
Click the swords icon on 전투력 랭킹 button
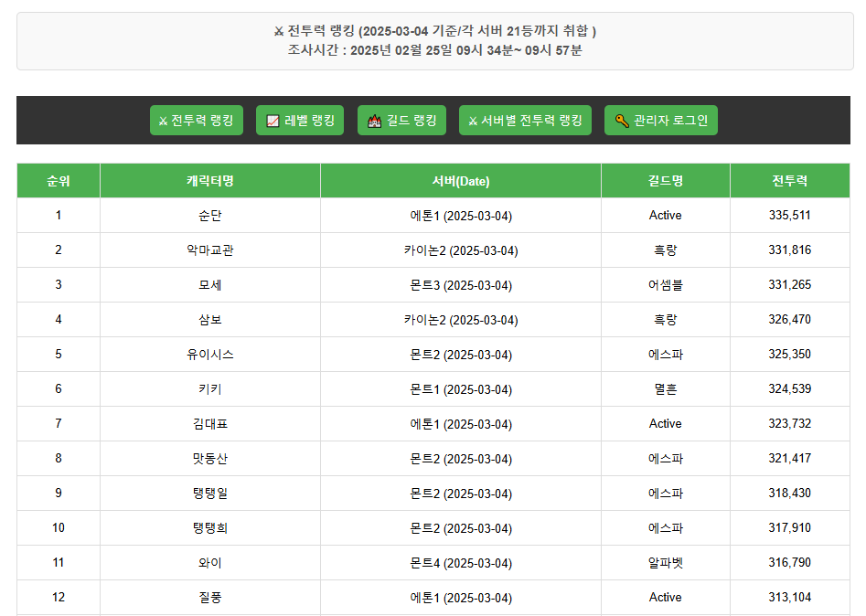(163, 121)
